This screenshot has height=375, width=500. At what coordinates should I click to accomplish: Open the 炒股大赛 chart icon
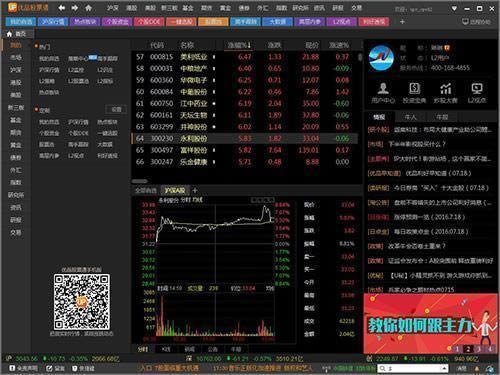point(446,93)
